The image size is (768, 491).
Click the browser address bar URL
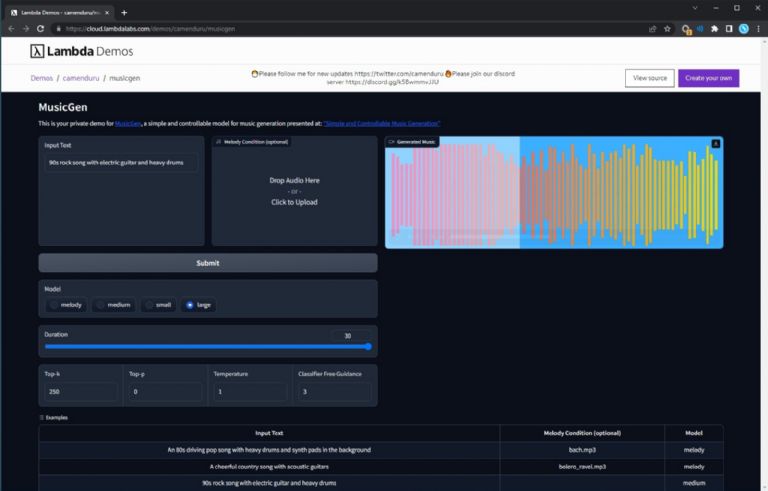[x=150, y=29]
